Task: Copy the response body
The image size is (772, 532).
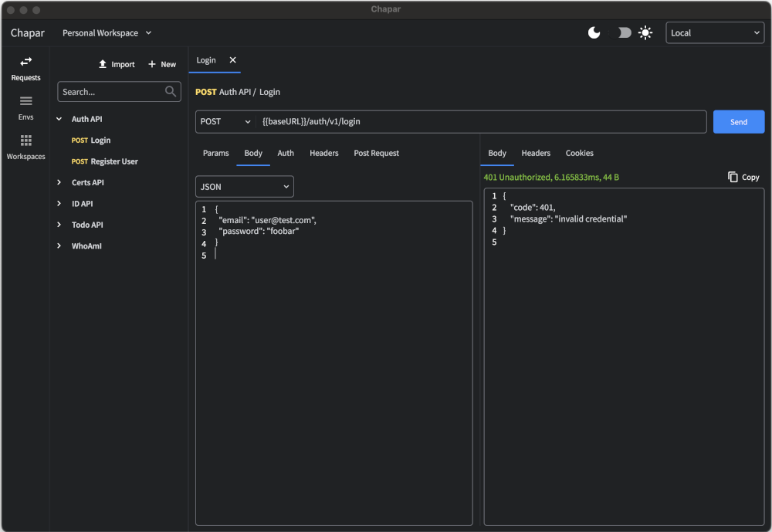Action: pos(743,177)
